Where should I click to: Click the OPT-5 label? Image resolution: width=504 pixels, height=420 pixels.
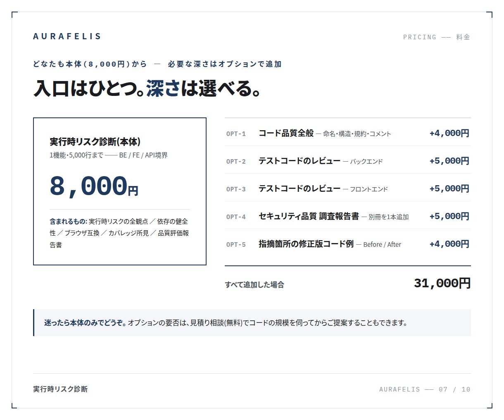click(236, 245)
